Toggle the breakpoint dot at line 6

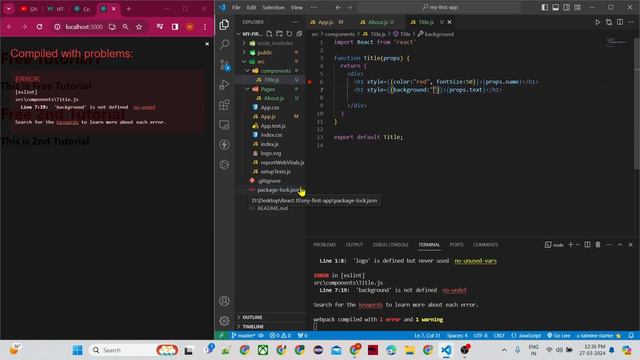point(309,82)
